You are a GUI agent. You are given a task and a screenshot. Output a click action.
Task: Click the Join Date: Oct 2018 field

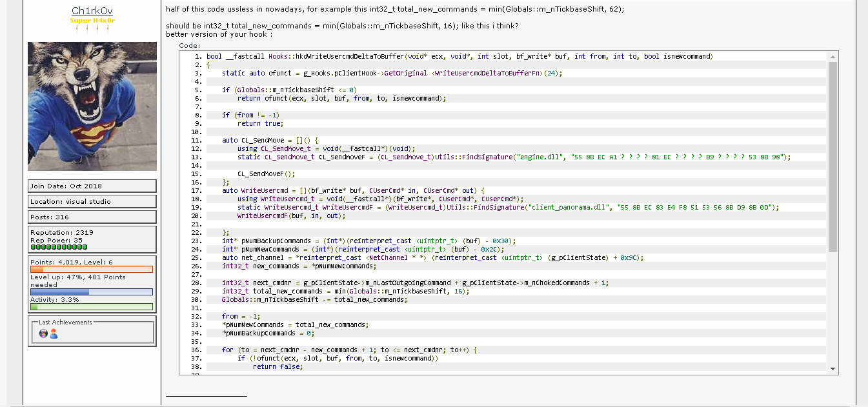pyautogui.click(x=92, y=186)
